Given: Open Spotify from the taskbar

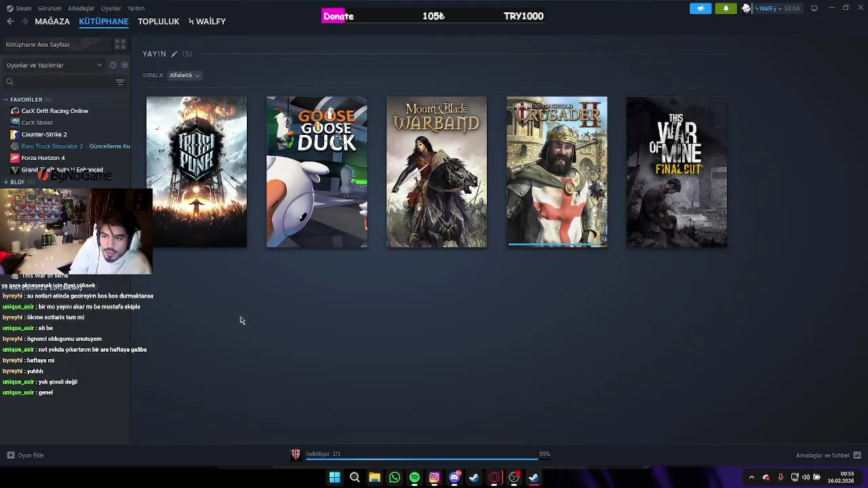Looking at the screenshot, I should click(414, 478).
